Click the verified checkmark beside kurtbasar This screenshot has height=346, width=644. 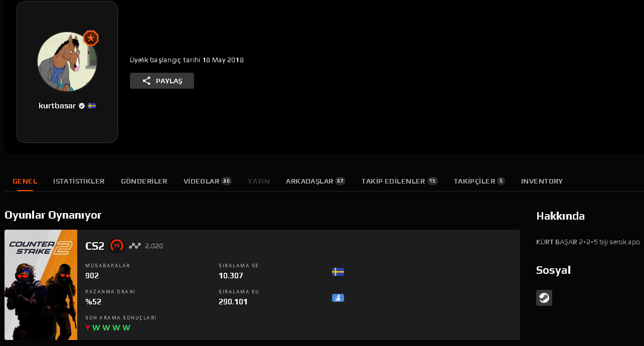tap(82, 106)
